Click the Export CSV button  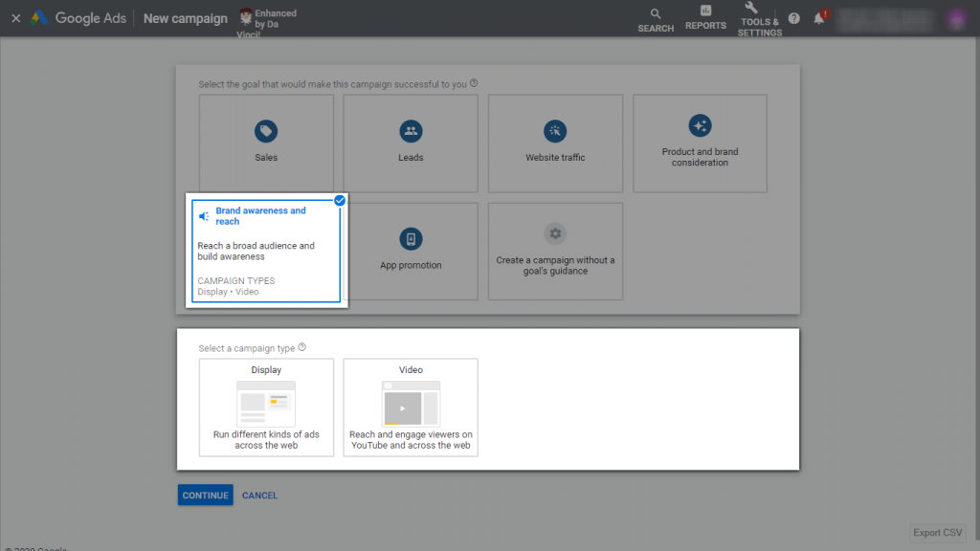point(938,533)
